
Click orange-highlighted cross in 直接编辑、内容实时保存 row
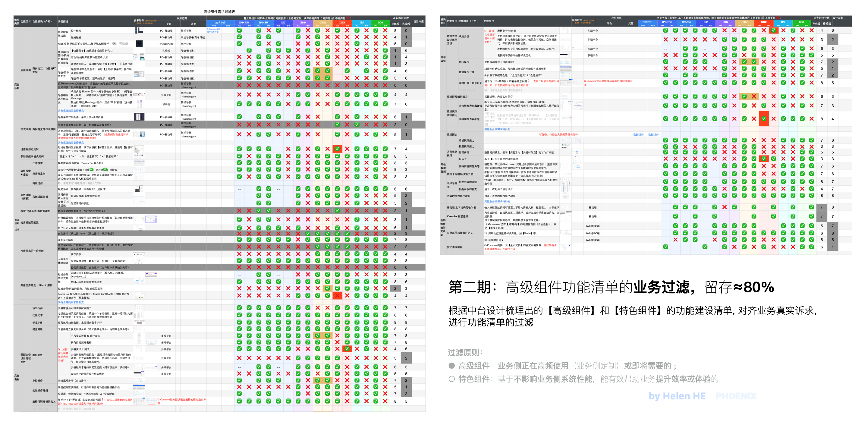pos(754,96)
